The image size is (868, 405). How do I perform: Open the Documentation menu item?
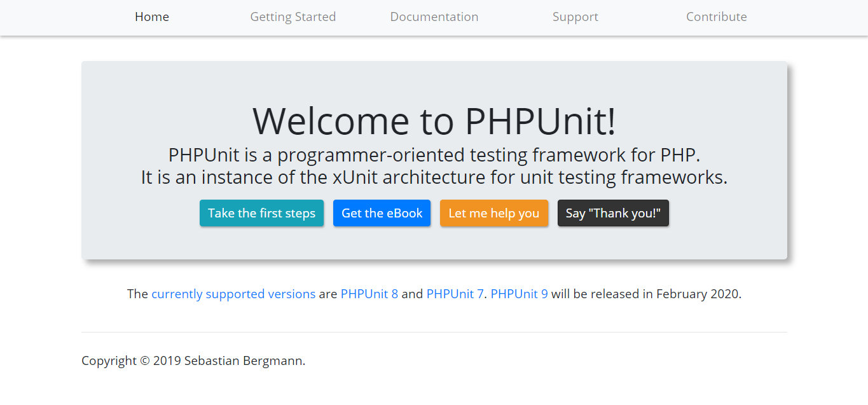(x=434, y=17)
